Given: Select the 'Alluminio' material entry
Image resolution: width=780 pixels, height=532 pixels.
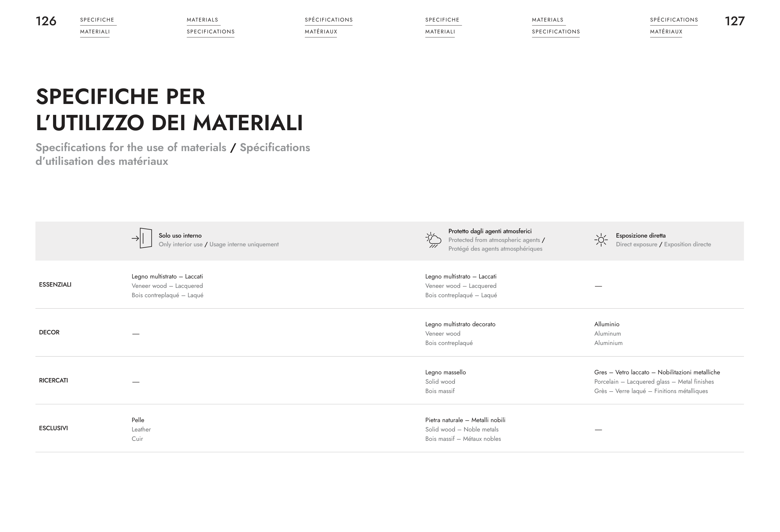Looking at the screenshot, I should [x=606, y=324].
